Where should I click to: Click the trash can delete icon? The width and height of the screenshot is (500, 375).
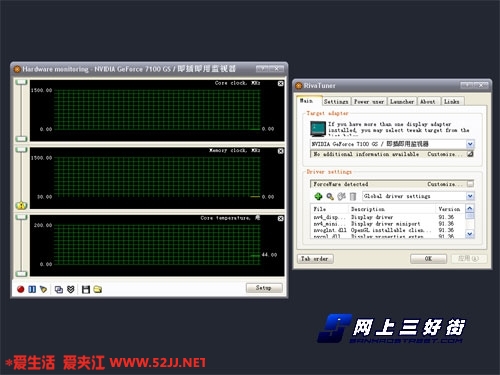click(x=353, y=196)
